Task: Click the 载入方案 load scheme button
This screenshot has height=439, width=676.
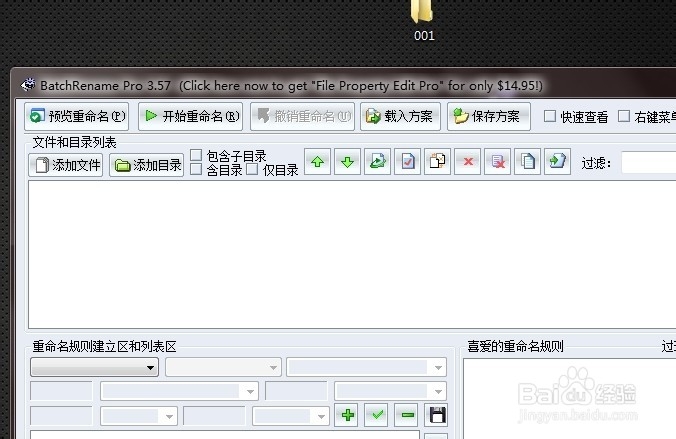Action: coord(401,116)
